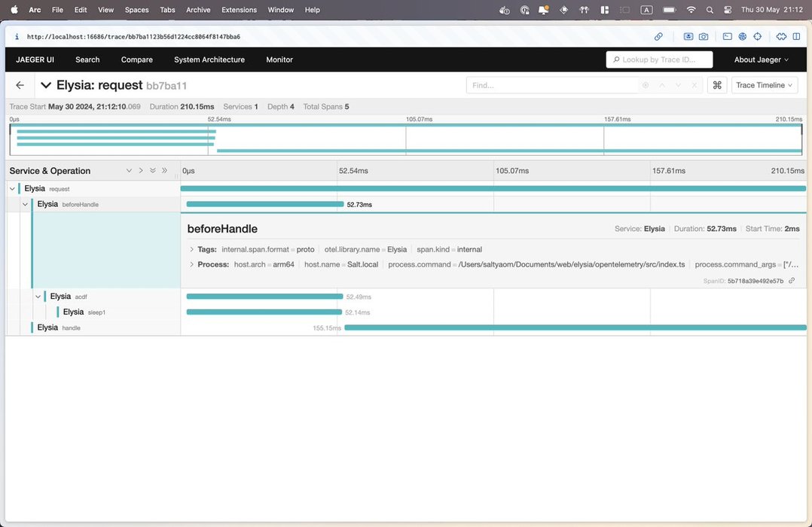This screenshot has height=527, width=812.
Task: Click the Arc capture download icon
Action: click(688, 37)
